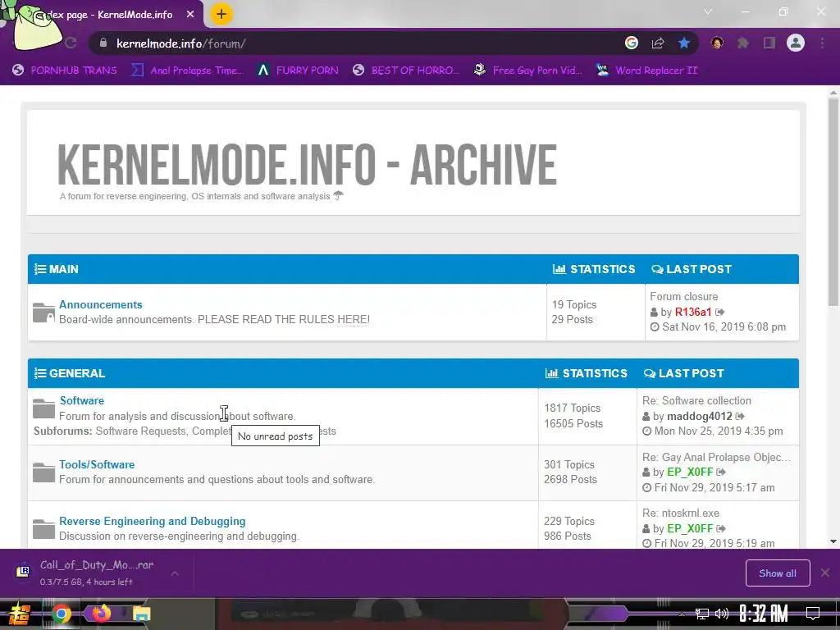Click the 8:32 AM taskbar clock
The image size is (840, 630).
point(764,614)
